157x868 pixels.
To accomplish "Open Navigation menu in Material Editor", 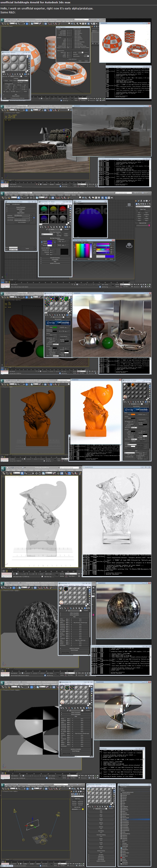I will 52,204.
